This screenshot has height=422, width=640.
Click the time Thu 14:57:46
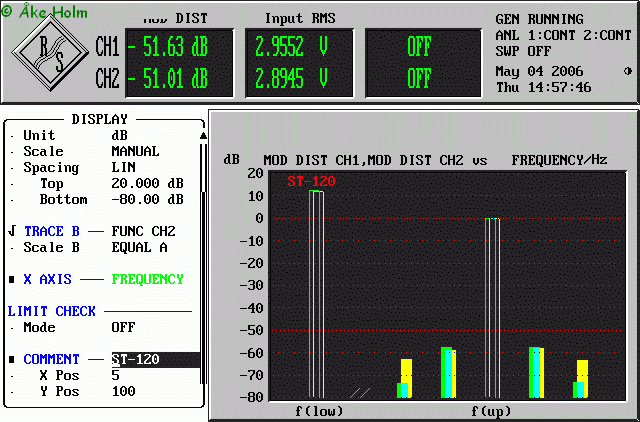pos(544,87)
